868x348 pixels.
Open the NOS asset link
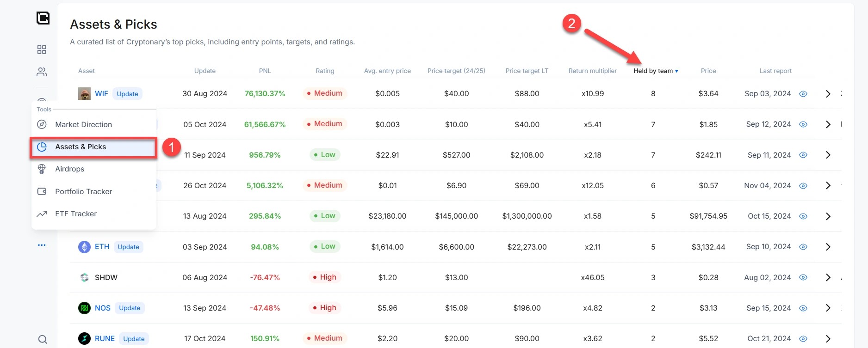click(x=103, y=308)
